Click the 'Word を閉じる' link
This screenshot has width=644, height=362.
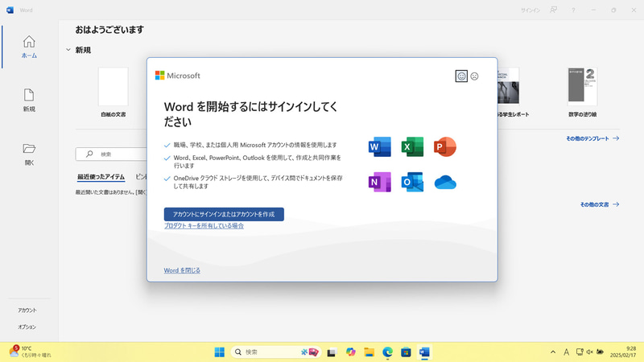182,270
